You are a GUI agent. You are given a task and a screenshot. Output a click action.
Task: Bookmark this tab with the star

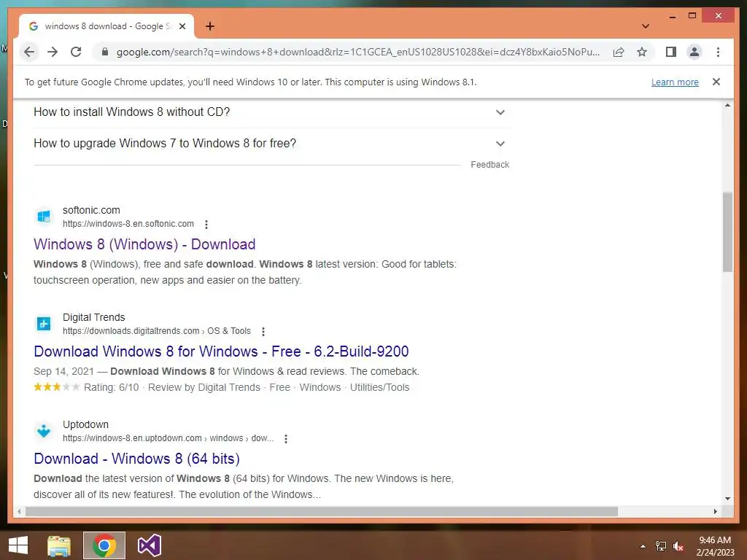pyautogui.click(x=642, y=52)
